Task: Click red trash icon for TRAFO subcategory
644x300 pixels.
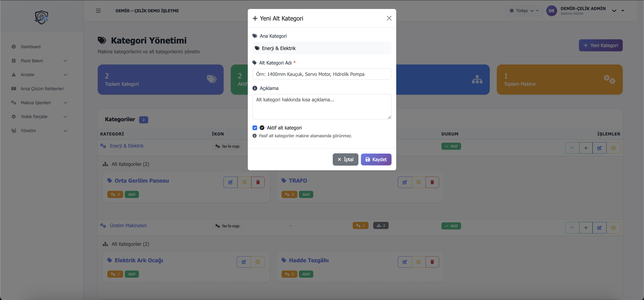Action: tap(432, 182)
